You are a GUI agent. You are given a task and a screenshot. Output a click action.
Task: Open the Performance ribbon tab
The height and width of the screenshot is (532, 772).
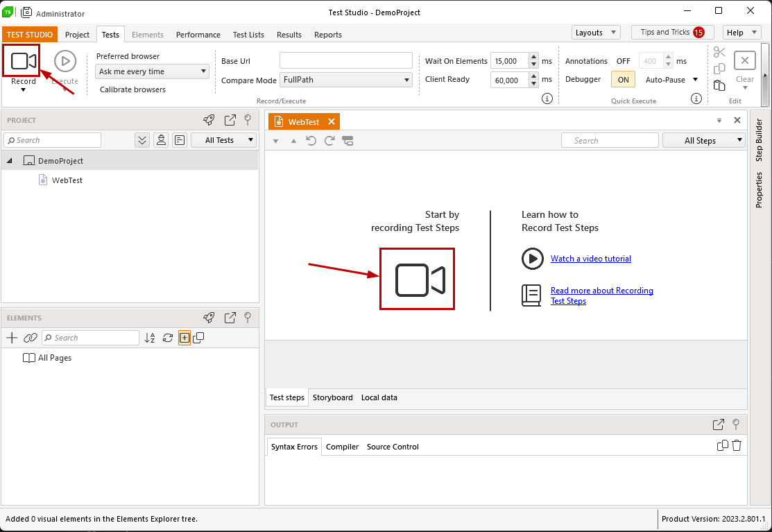pyautogui.click(x=198, y=35)
